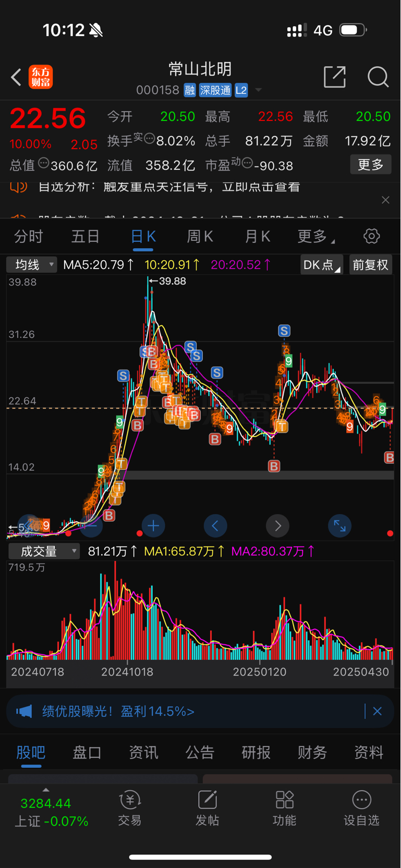401x868 pixels.
Task: Open the 均线 indicator dropdown
Action: (x=32, y=265)
